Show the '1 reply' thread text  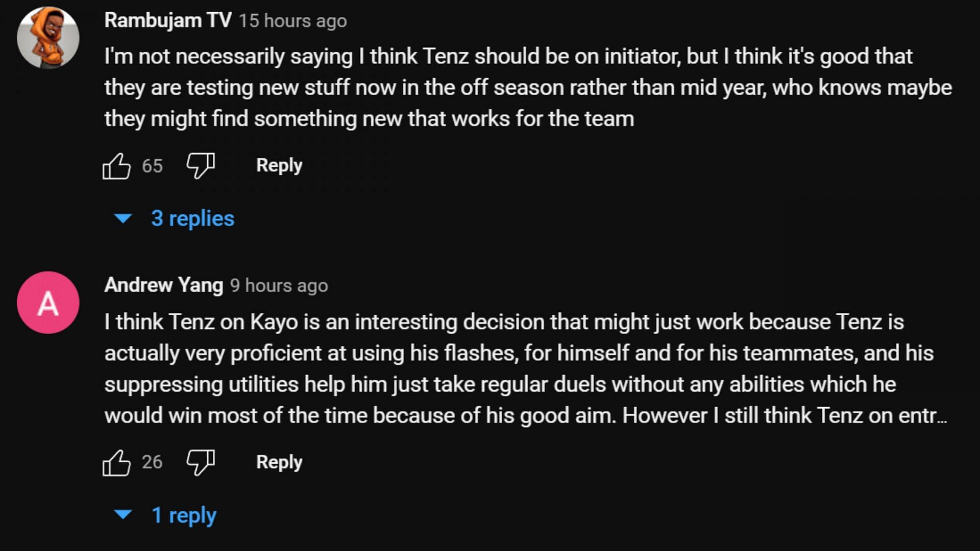point(184,515)
